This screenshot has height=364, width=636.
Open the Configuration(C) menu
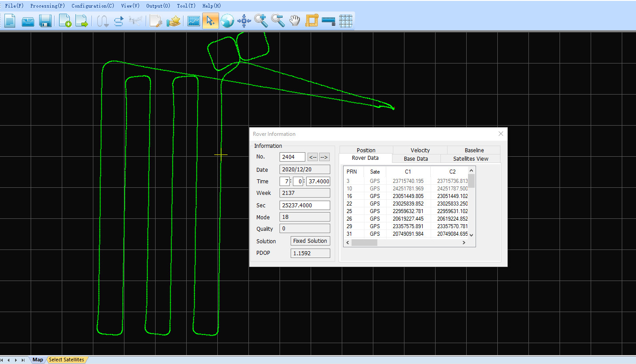click(92, 6)
